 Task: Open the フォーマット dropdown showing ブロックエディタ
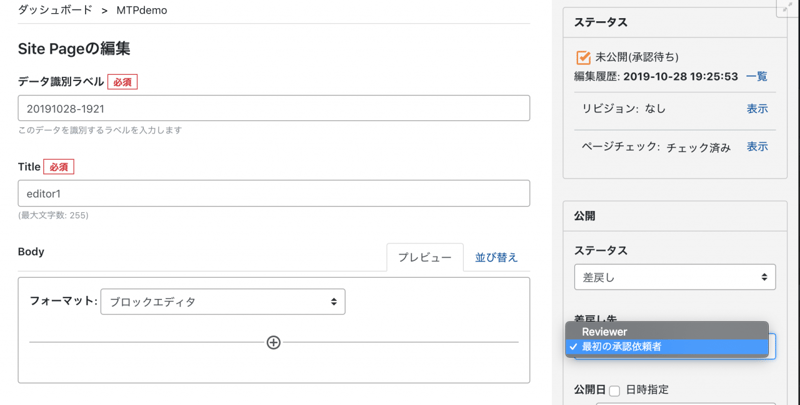point(223,301)
